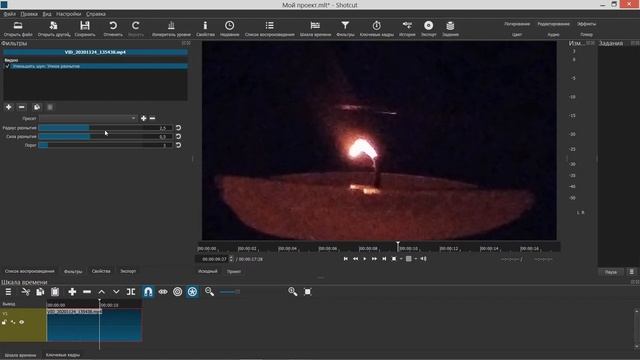
Task: Cut the selected clip with scissors
Action: [x=25, y=292]
